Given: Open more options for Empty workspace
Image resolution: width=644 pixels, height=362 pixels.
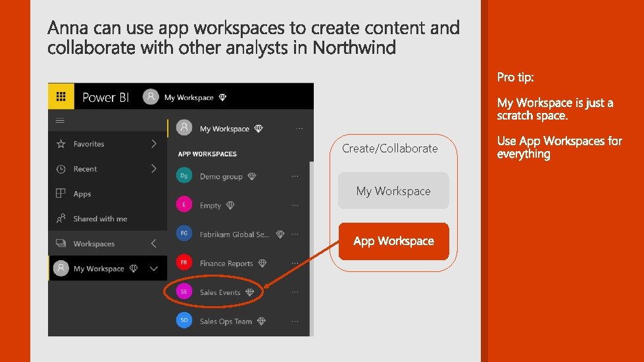Looking at the screenshot, I should 295,206.
